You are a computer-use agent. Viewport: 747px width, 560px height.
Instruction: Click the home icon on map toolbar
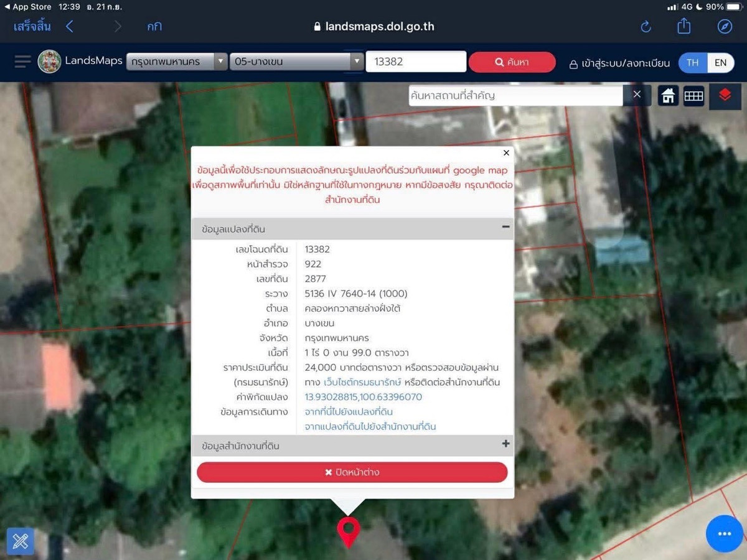[668, 96]
